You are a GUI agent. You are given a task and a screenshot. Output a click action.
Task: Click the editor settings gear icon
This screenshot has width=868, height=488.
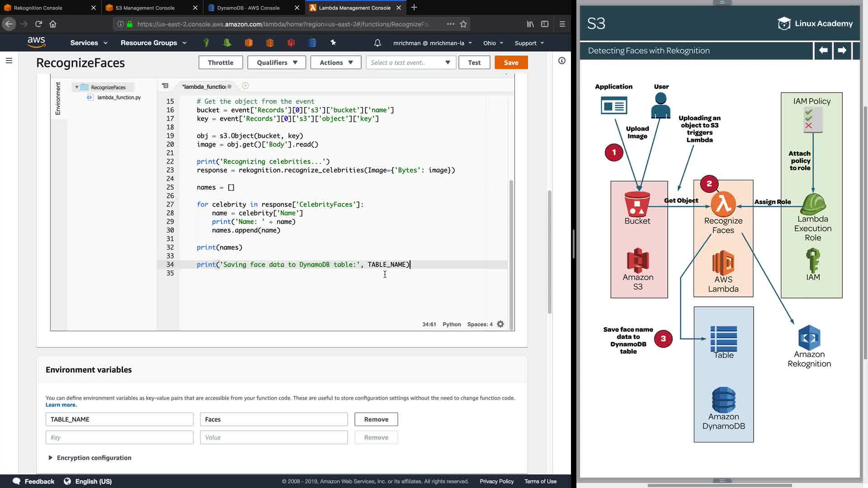click(500, 324)
